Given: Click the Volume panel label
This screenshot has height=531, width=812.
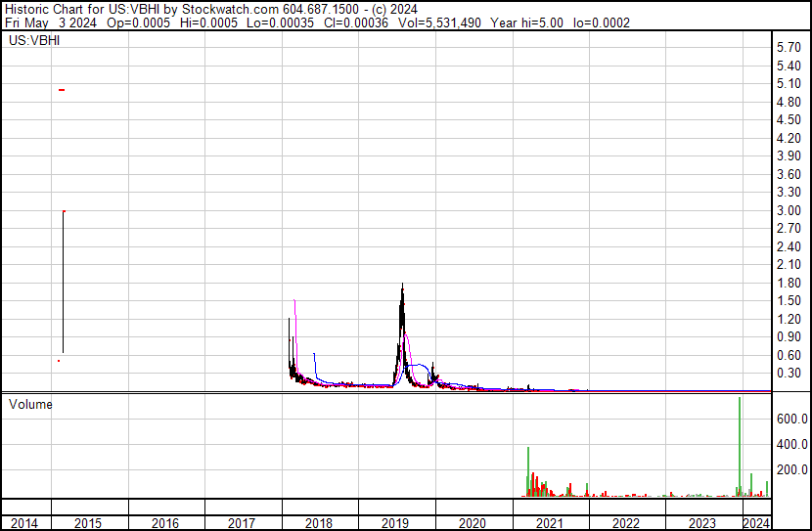Looking at the screenshot, I should click(x=30, y=404).
